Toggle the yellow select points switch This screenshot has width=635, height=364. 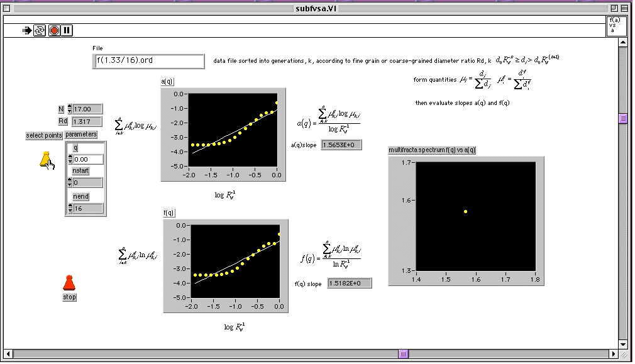pyautogui.click(x=46, y=160)
